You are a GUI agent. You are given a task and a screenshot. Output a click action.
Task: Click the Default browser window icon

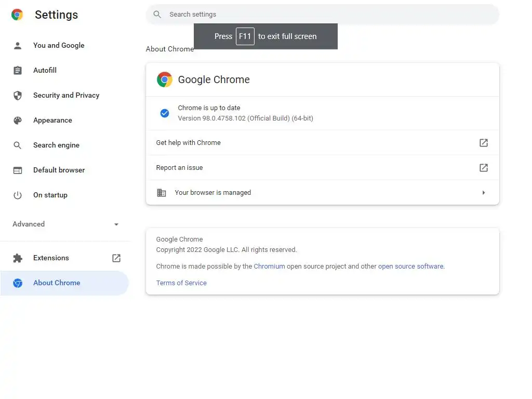tap(18, 170)
